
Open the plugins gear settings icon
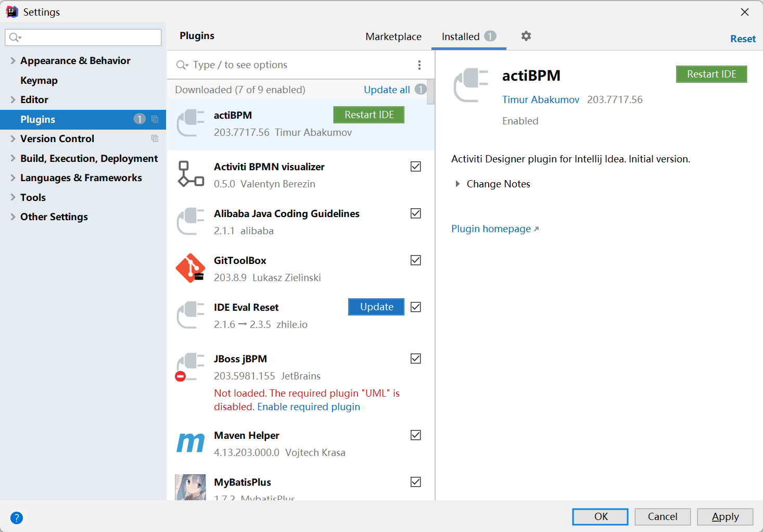526,36
